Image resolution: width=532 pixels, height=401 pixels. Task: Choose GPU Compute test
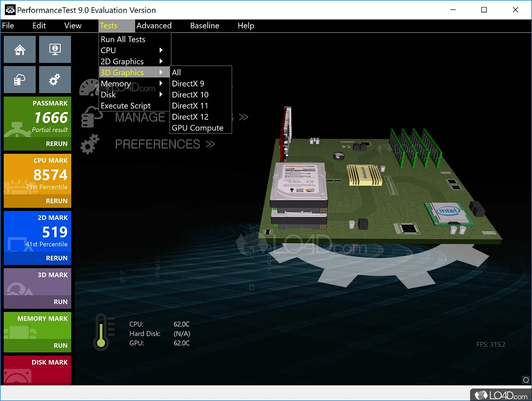tap(197, 128)
